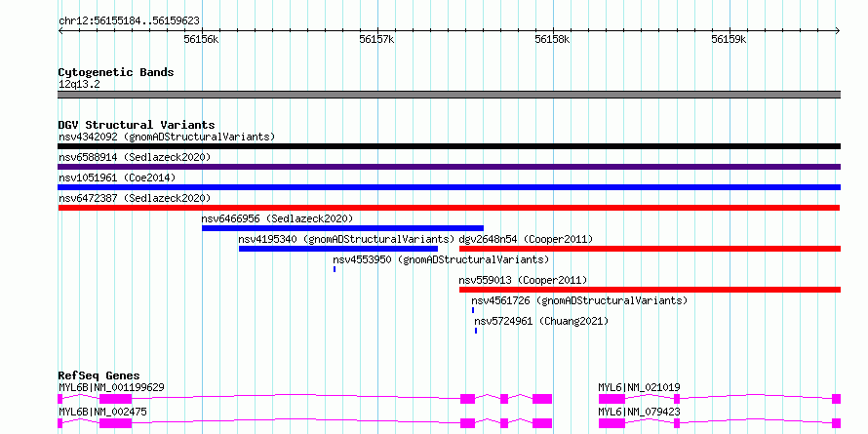868x434 pixels.
Task: Click the 56158k ruler tick label
Action: click(x=552, y=39)
